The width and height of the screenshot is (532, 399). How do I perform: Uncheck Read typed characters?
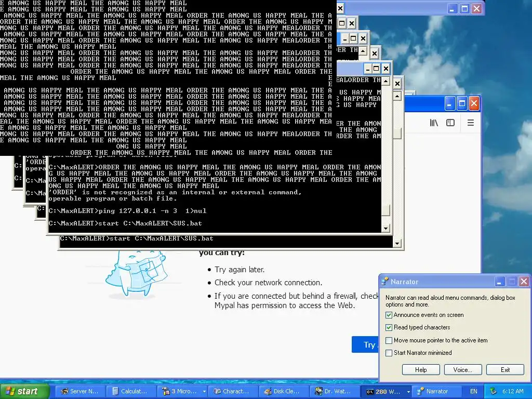389,328
